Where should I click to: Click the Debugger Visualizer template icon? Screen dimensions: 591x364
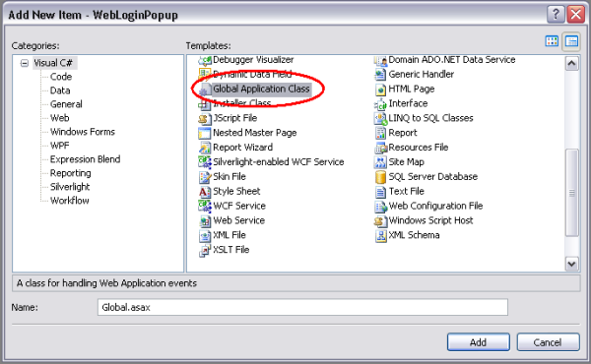(x=205, y=60)
